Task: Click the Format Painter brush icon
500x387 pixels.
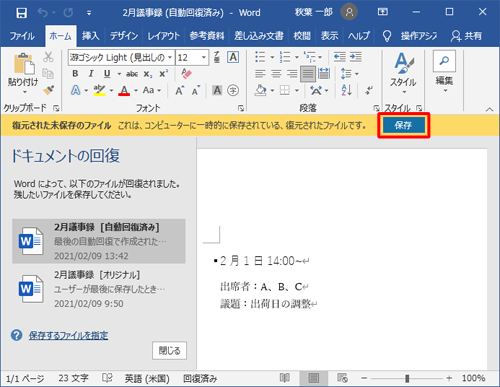Action: [x=49, y=90]
